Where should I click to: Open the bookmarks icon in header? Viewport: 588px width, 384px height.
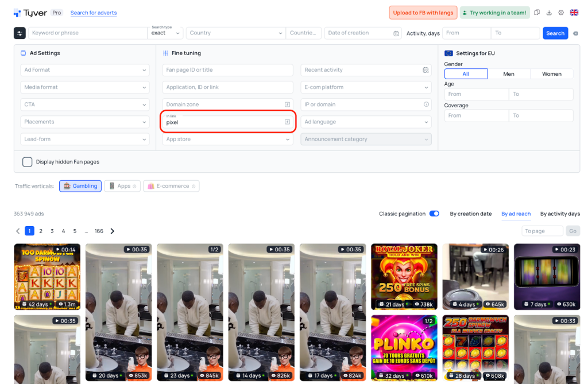[x=537, y=13]
